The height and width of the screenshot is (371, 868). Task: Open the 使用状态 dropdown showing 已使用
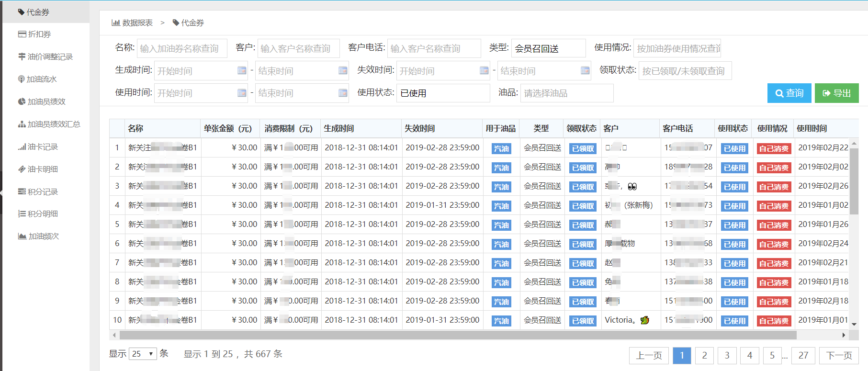pos(443,93)
